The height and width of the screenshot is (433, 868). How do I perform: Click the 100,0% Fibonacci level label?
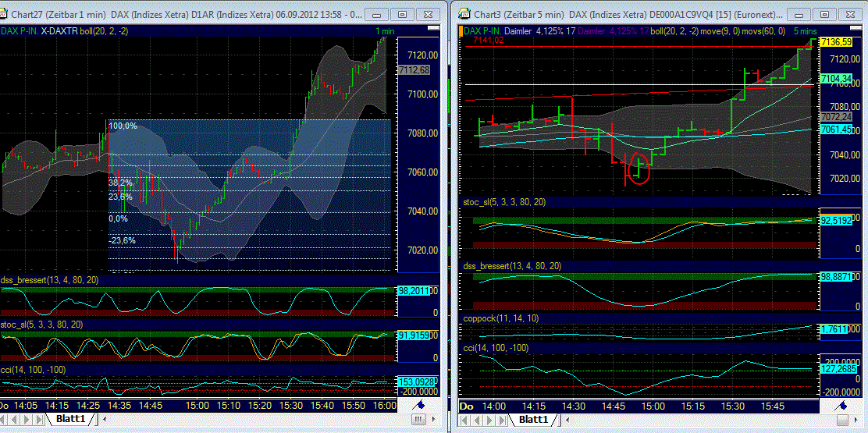pyautogui.click(x=123, y=126)
